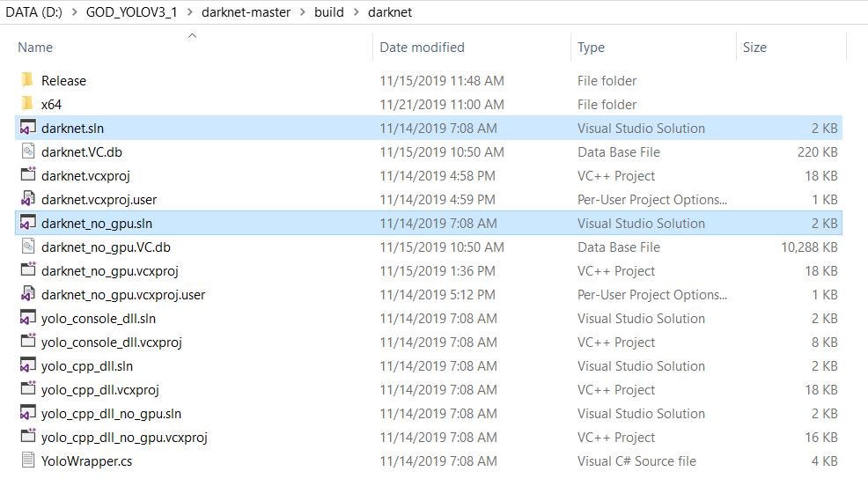Select the file name x64
Viewport: 868px width, 501px height.
click(x=51, y=105)
